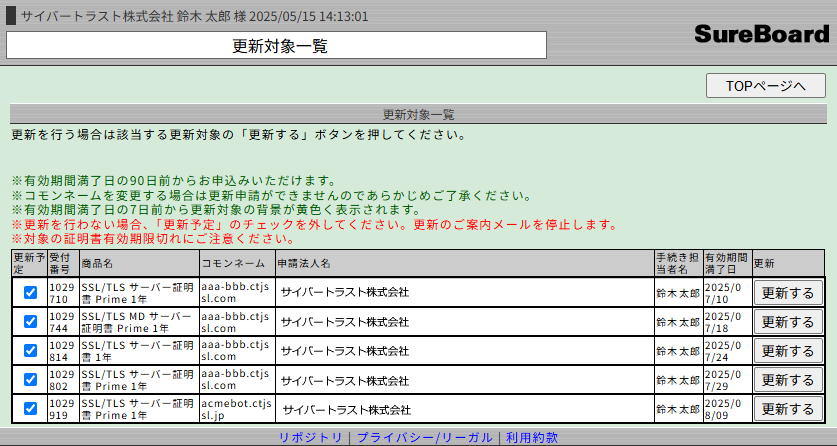Image resolution: width=837 pixels, height=446 pixels.
Task: Go to TOPページへ button
Action: tap(765, 86)
